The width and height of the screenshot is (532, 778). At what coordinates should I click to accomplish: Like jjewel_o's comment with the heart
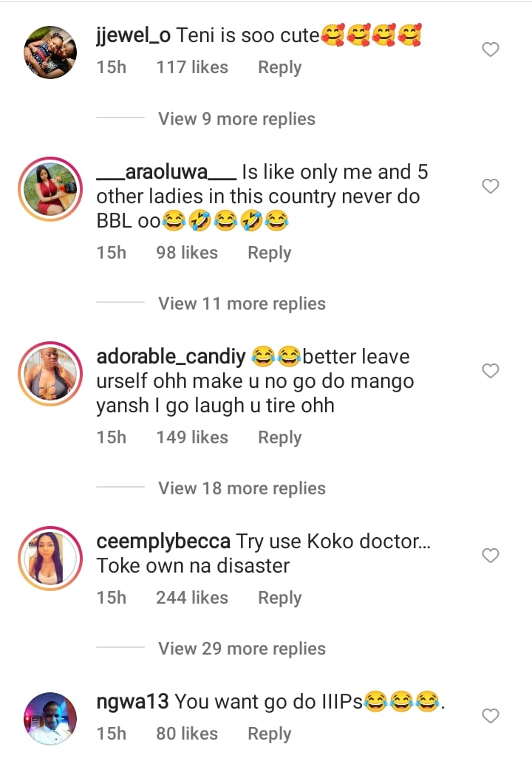coord(491,50)
